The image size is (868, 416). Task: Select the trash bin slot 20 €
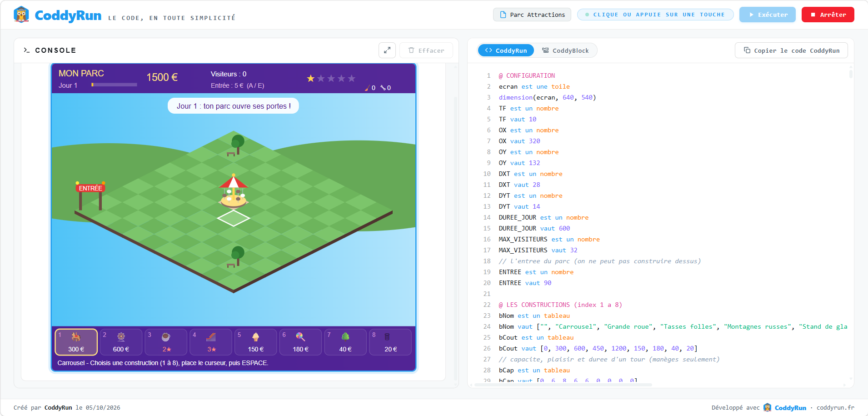point(390,342)
